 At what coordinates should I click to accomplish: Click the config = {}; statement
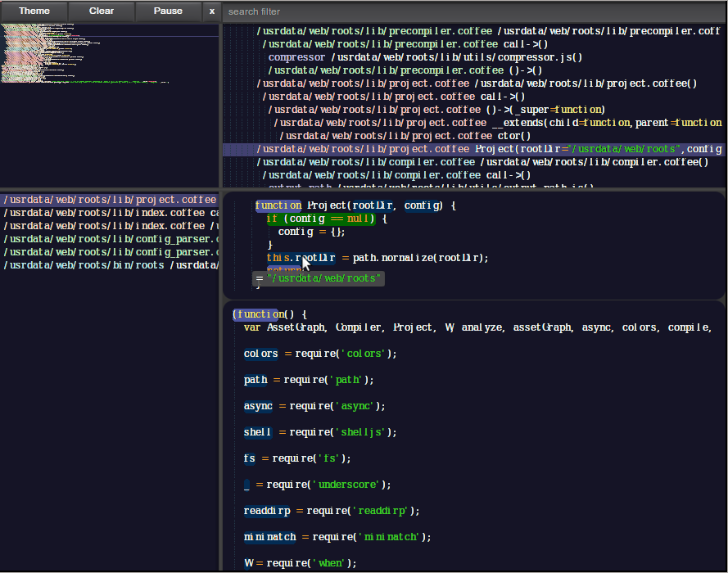tap(311, 232)
